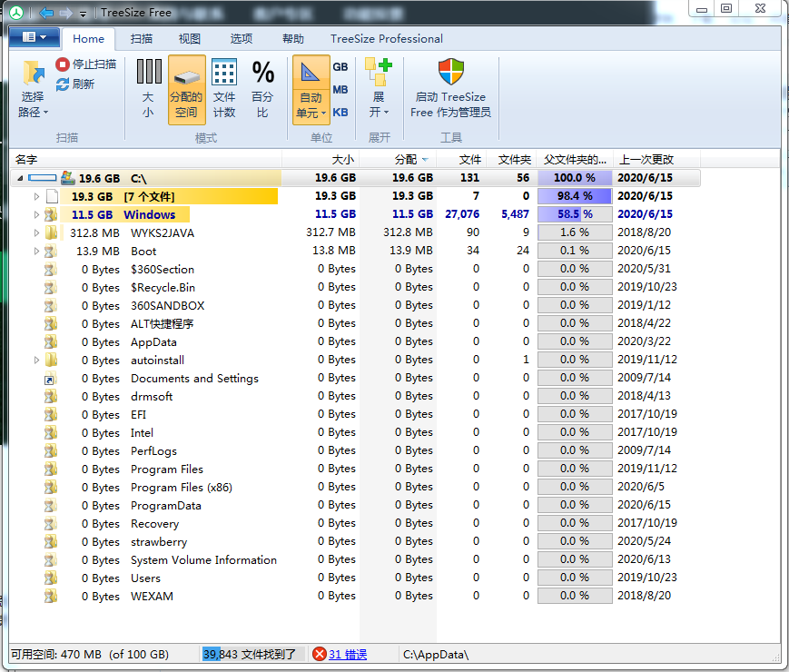The height and width of the screenshot is (672, 789).
Task: Launch TreeSize Free as administrator shield icon
Action: (x=451, y=72)
